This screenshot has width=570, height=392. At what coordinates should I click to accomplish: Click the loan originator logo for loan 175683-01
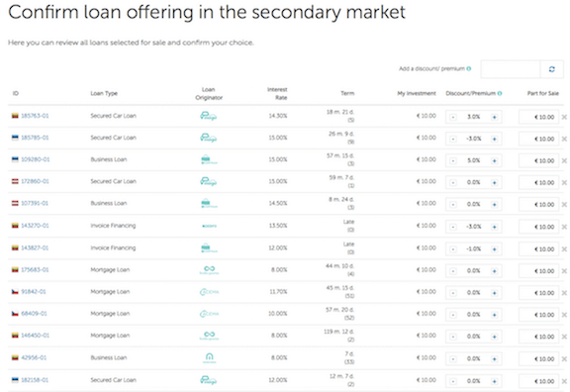click(210, 270)
